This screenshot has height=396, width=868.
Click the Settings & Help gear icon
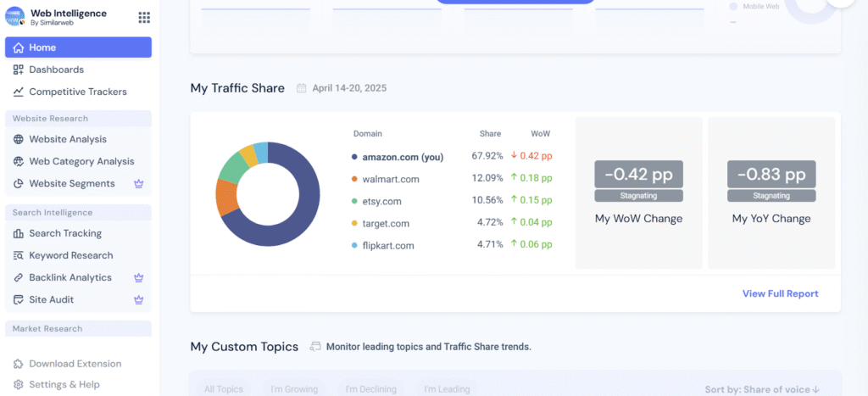[19, 384]
